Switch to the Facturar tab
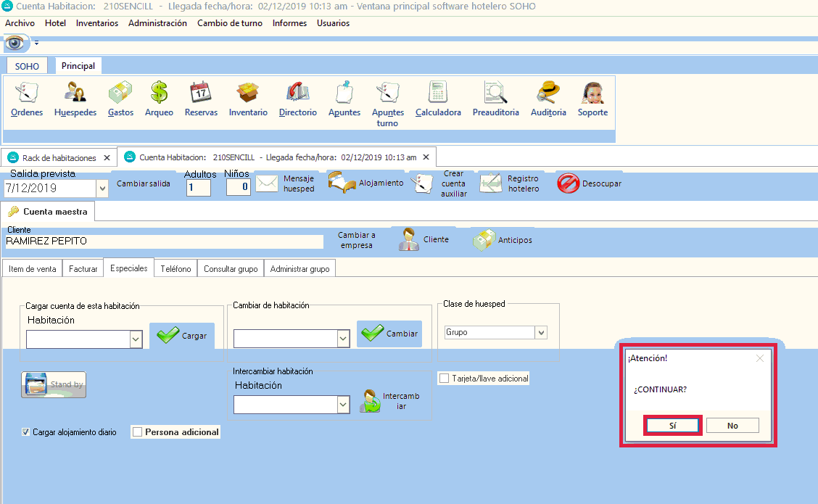 click(x=83, y=269)
